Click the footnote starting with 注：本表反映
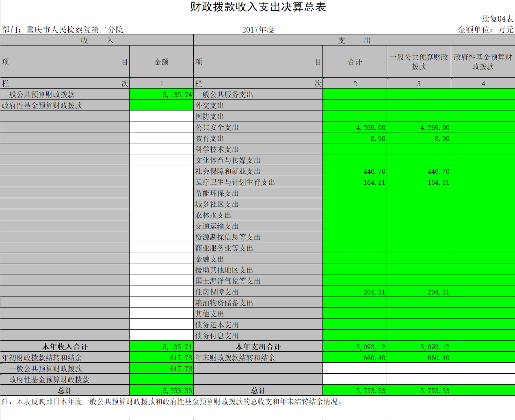The image size is (515, 420). click(173, 402)
